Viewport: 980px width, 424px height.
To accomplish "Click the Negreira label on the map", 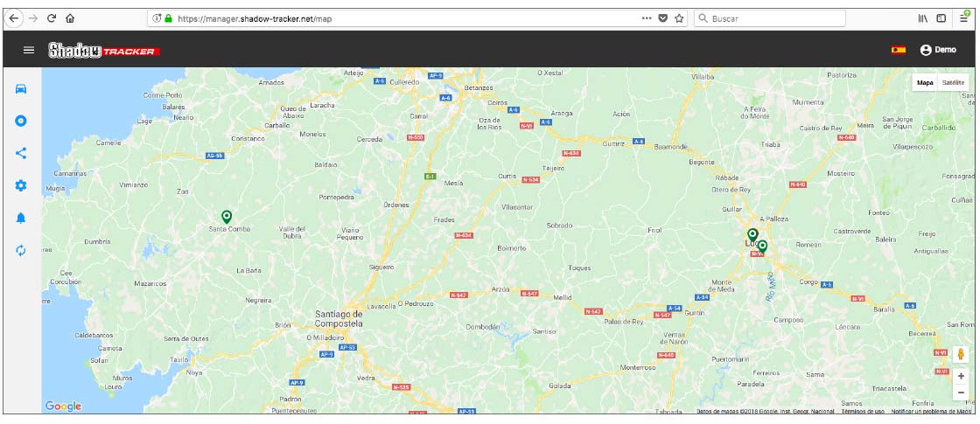I will pos(258,301).
